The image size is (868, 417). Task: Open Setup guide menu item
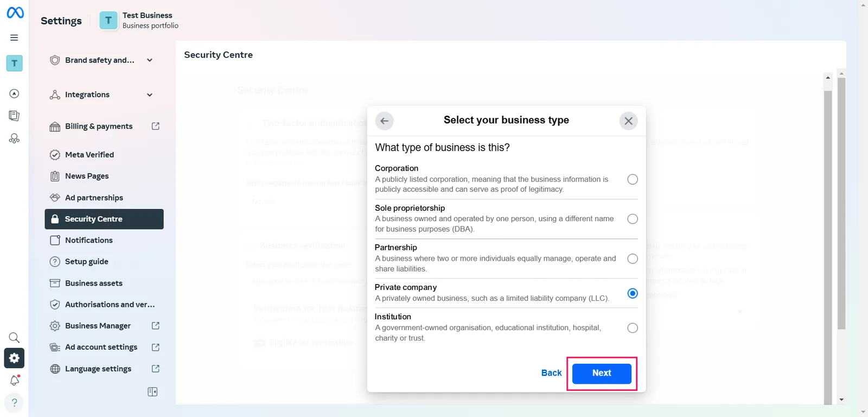tap(104, 262)
